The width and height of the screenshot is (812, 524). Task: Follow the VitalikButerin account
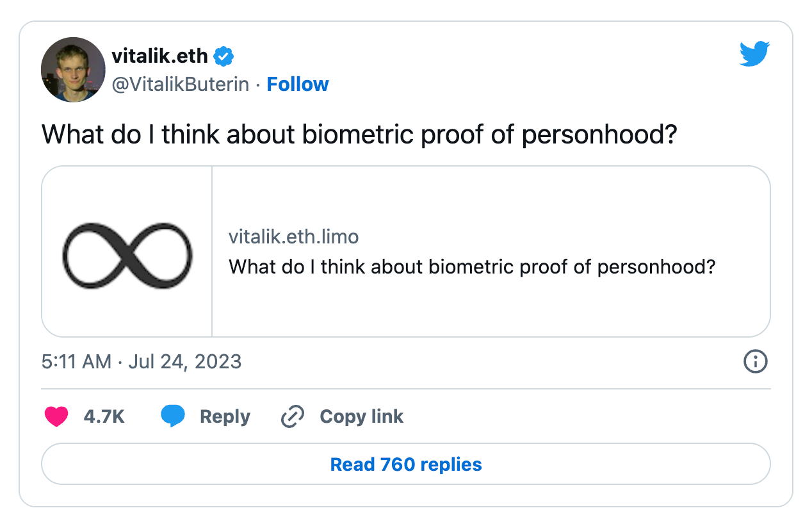coord(297,85)
